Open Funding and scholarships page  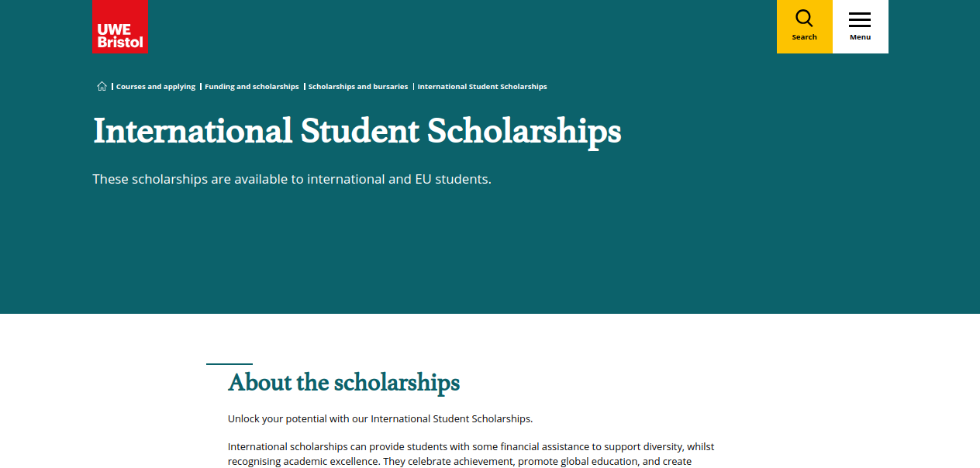[251, 86]
